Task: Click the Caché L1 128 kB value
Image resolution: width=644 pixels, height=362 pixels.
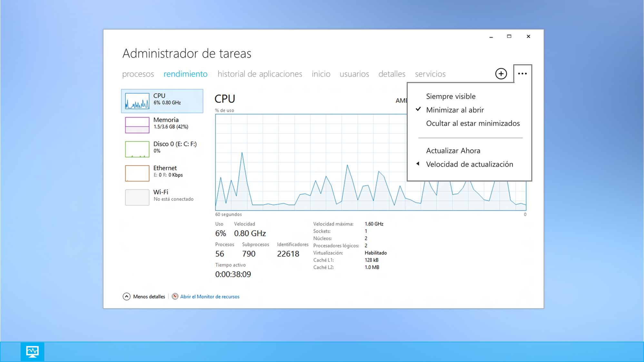Action: coord(372,260)
